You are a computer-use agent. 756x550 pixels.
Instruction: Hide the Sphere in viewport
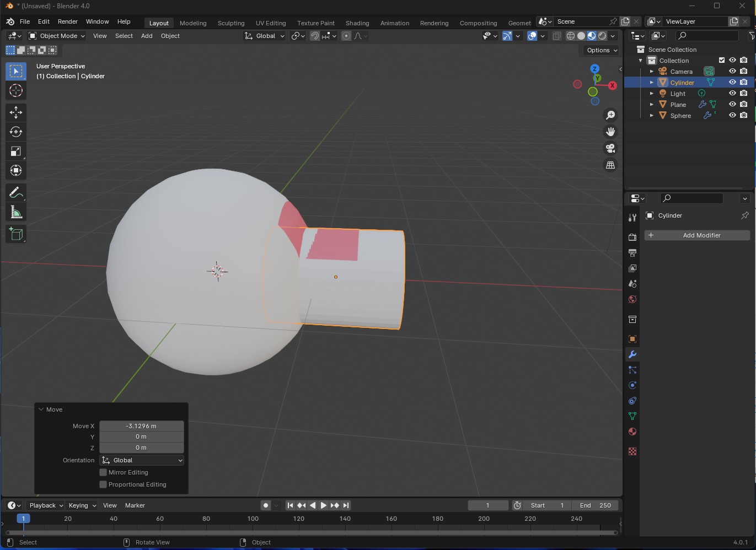tap(732, 115)
